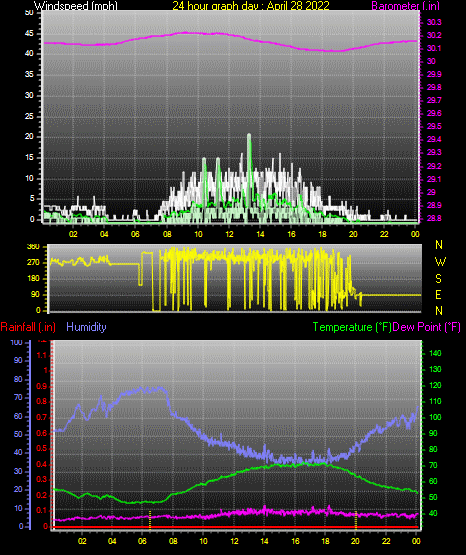Screen dimensions: 466x555
Task: Click the "22" hour label under humidity chart
Action: click(386, 541)
